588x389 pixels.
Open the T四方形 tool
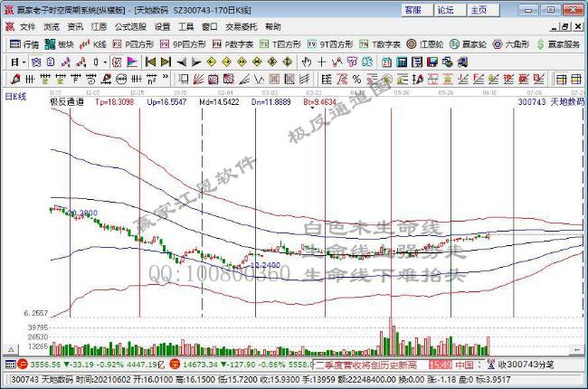(x=280, y=44)
